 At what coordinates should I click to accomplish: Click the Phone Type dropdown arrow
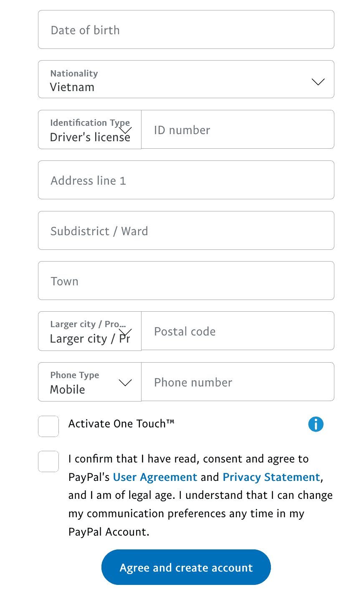[x=125, y=383]
